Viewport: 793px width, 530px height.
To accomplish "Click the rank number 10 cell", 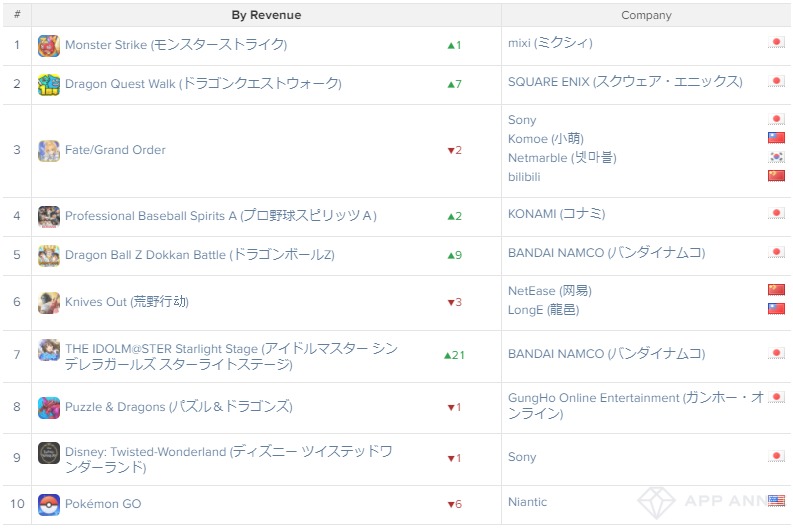I will pos(17,504).
